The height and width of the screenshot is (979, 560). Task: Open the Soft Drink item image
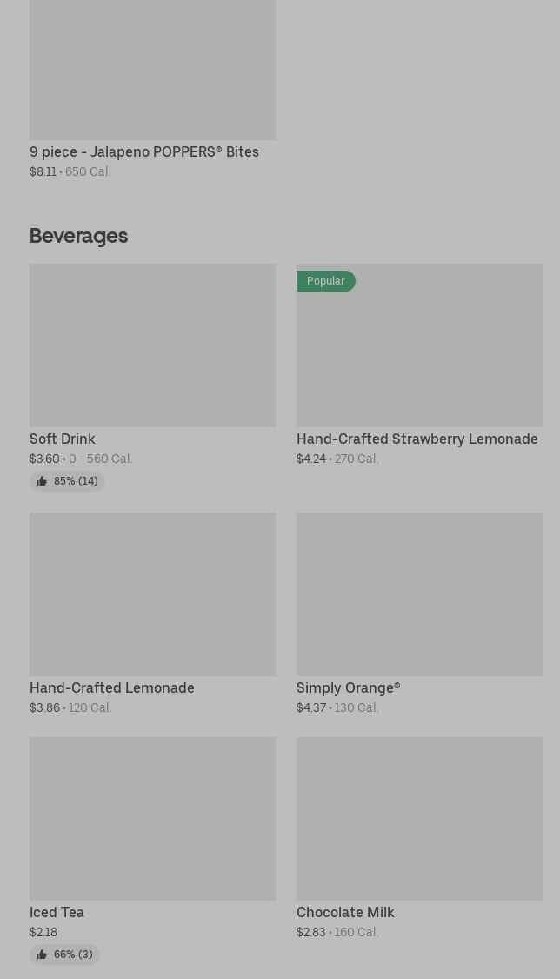[x=152, y=345]
